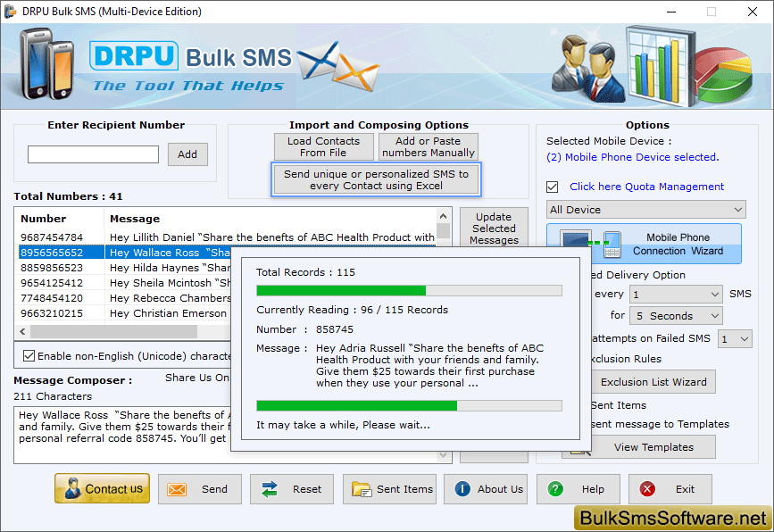Image resolution: width=774 pixels, height=532 pixels.
Task: Click the Total Numbers : 41 label
Action: 68,196
